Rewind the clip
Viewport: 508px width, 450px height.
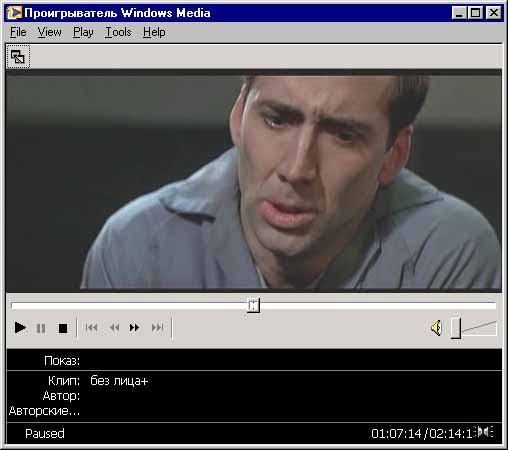point(114,328)
